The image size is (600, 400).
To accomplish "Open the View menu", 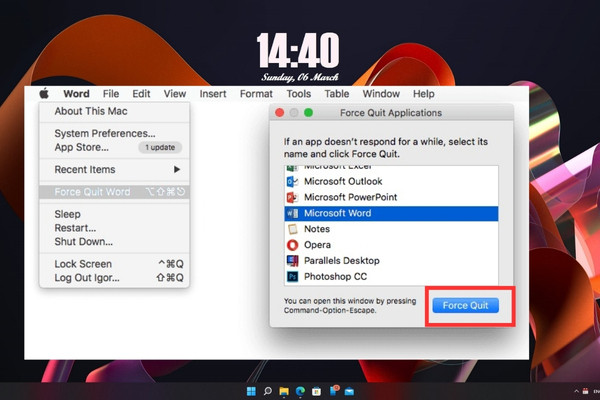I will coord(175,94).
